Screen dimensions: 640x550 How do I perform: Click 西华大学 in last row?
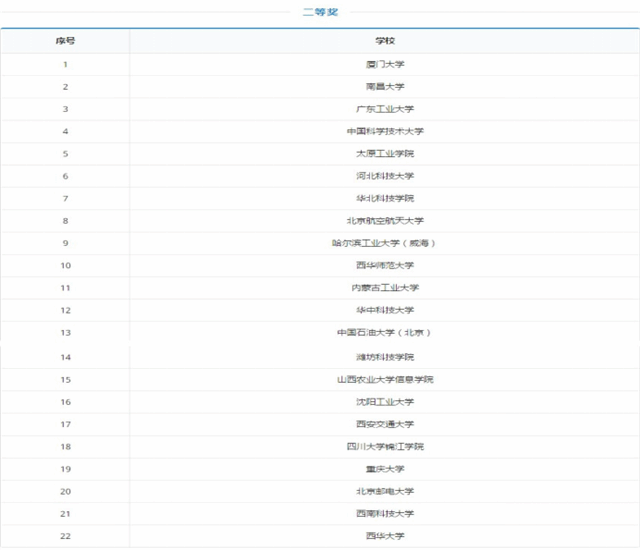[385, 536]
